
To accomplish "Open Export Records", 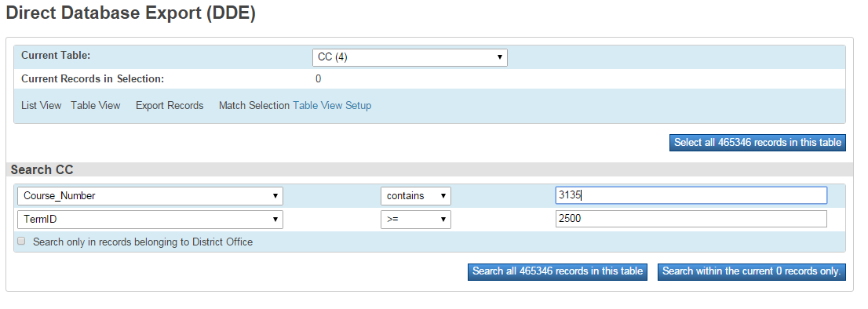I will 170,106.
